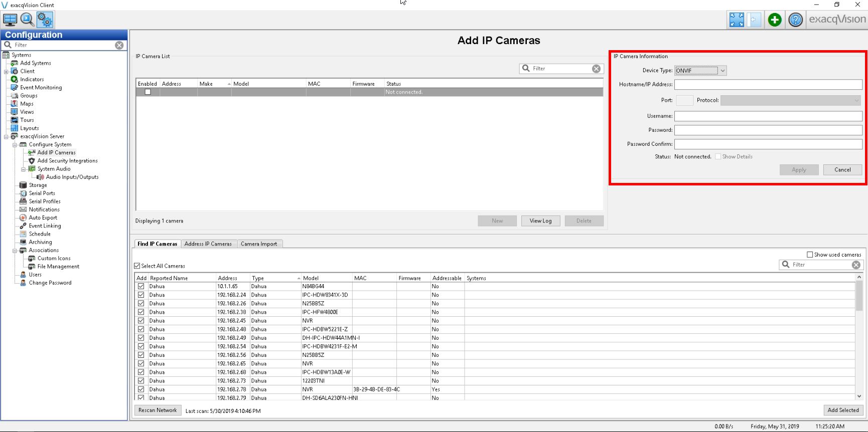Click the Audio Inputs/Outputs speaker icon
868x432 pixels.
[x=40, y=177]
